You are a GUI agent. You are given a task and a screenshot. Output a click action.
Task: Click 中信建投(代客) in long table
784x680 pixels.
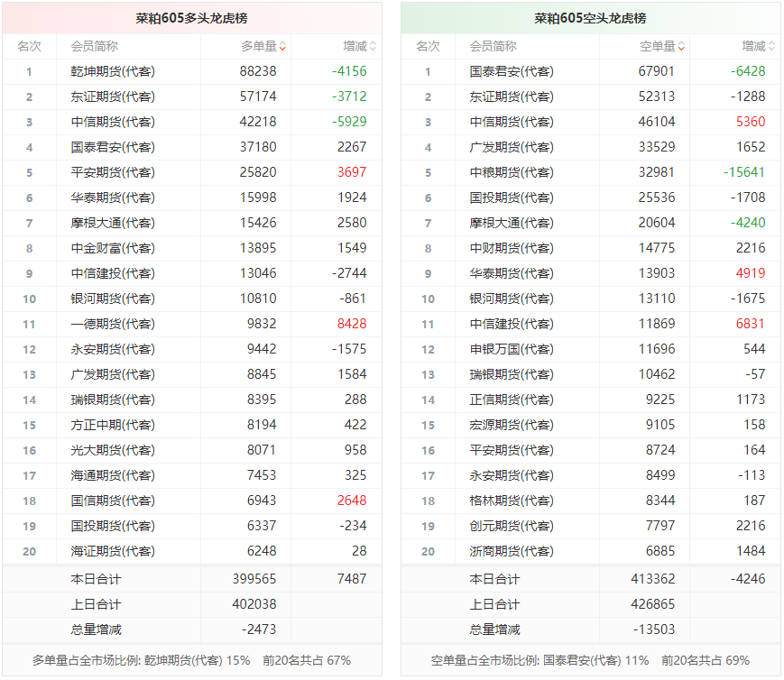tap(113, 273)
